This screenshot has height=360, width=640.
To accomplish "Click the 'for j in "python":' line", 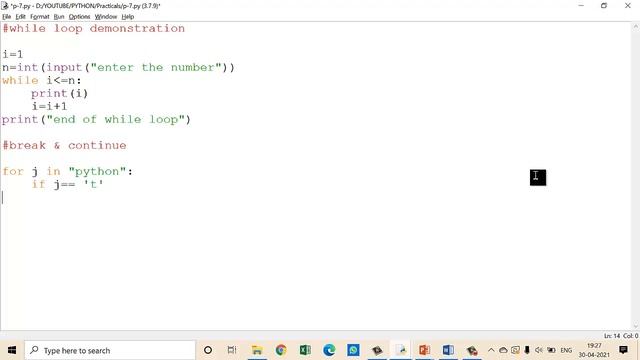I will pos(68,171).
